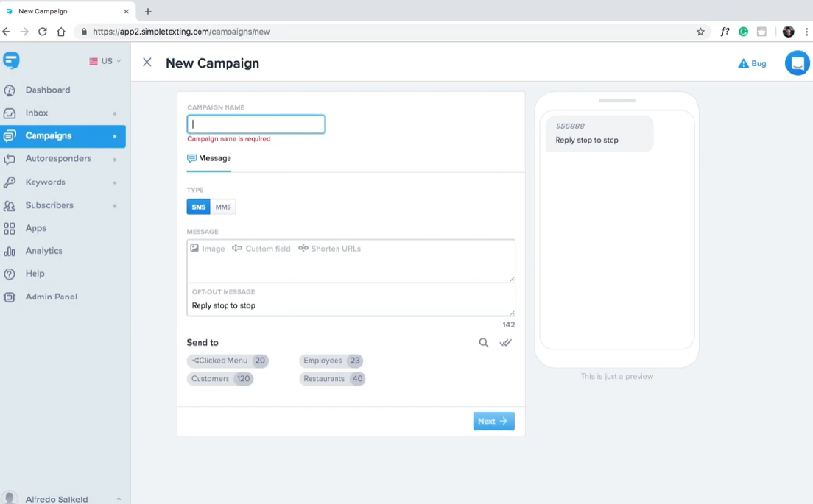The image size is (813, 504).
Task: Click the Campaign Name input field
Action: point(256,124)
